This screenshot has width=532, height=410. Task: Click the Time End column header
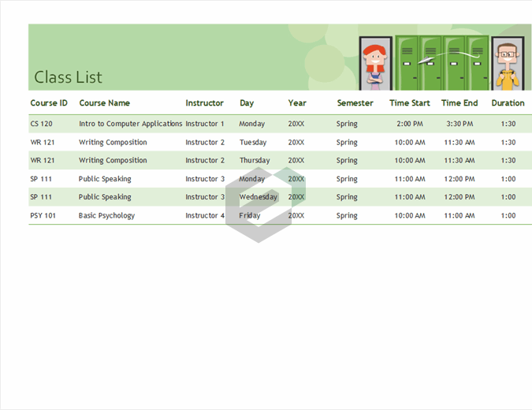459,103
